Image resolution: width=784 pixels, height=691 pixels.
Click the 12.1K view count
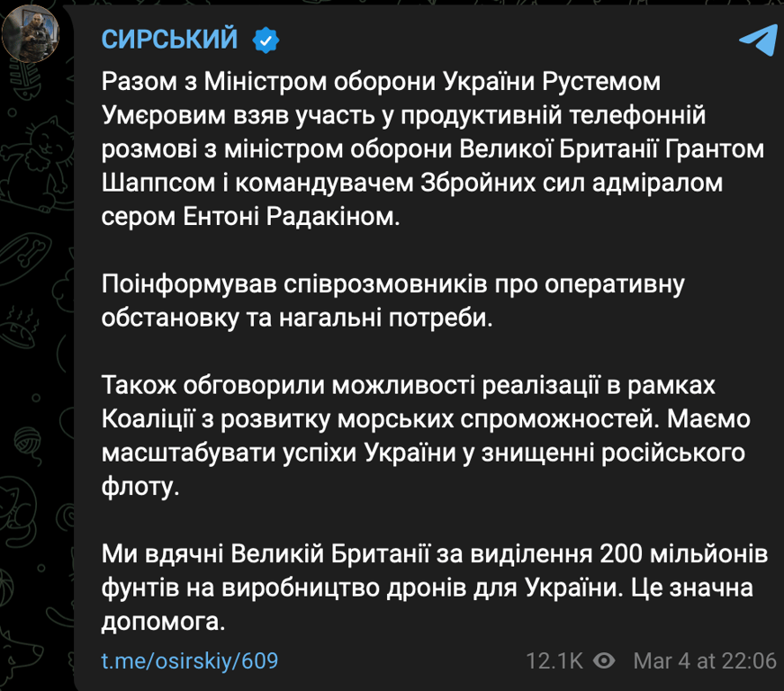point(554,661)
